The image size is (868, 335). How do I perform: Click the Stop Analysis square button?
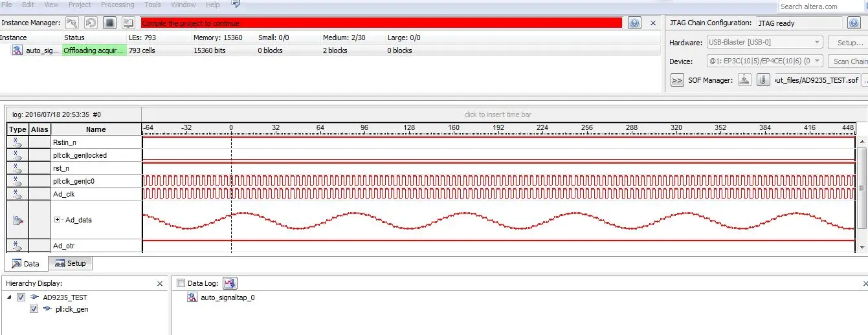[110, 23]
